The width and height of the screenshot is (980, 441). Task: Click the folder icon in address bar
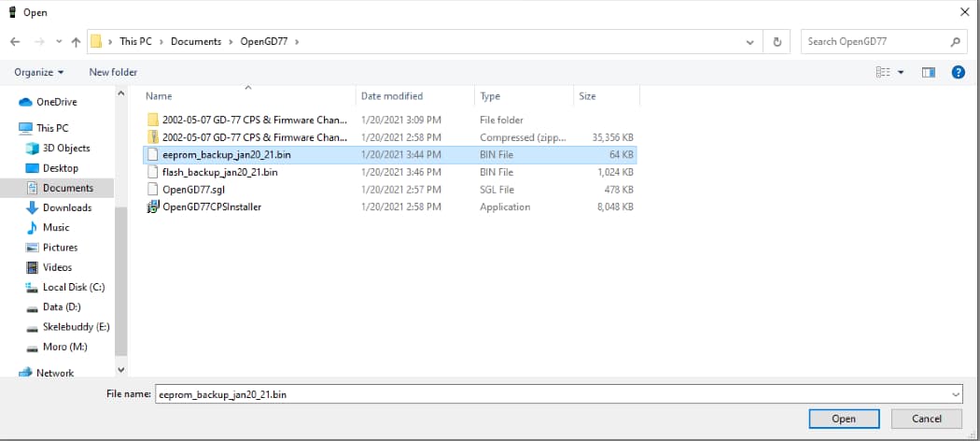96,42
